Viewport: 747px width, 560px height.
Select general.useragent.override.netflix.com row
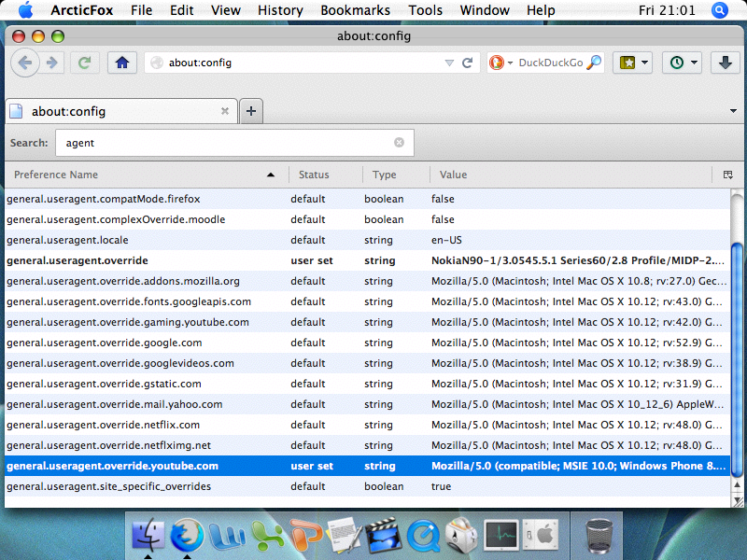[x=367, y=425]
